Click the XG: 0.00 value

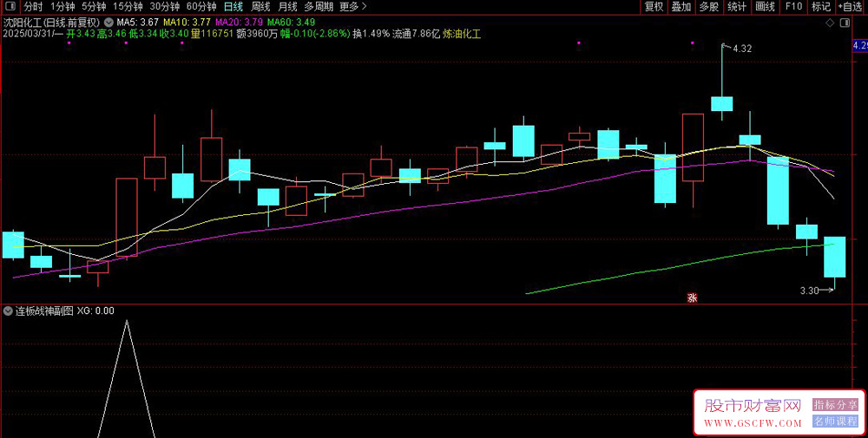[x=95, y=311]
